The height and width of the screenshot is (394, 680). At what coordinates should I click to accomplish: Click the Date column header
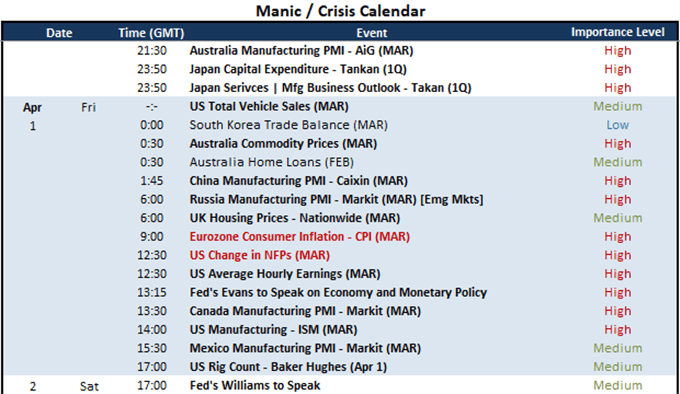(x=59, y=33)
